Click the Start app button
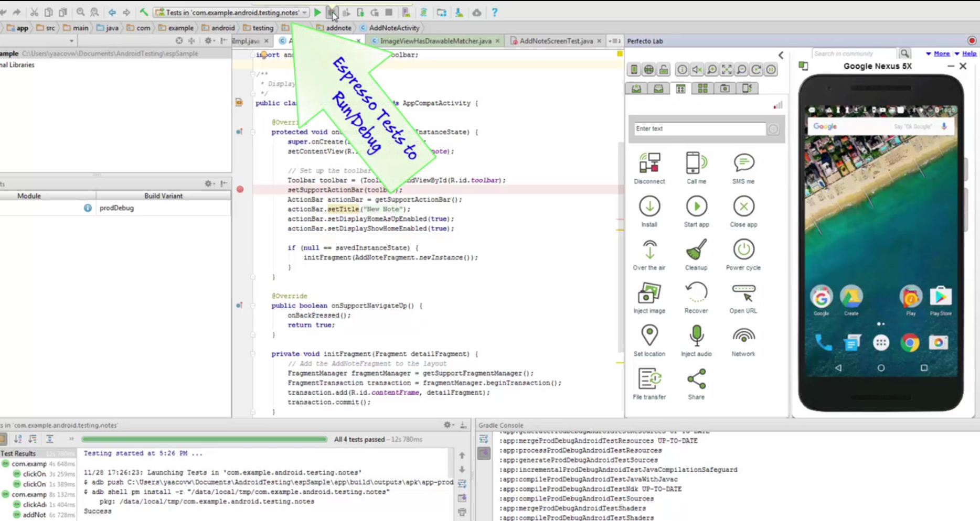Image resolution: width=980 pixels, height=521 pixels. (696, 207)
